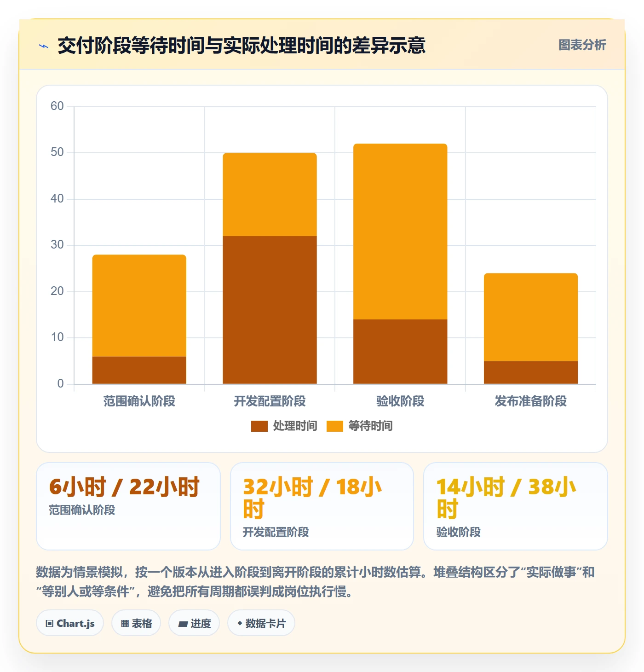The width and height of the screenshot is (644, 672).
Task: Click the 图表分析 label in header
Action: [x=582, y=45]
